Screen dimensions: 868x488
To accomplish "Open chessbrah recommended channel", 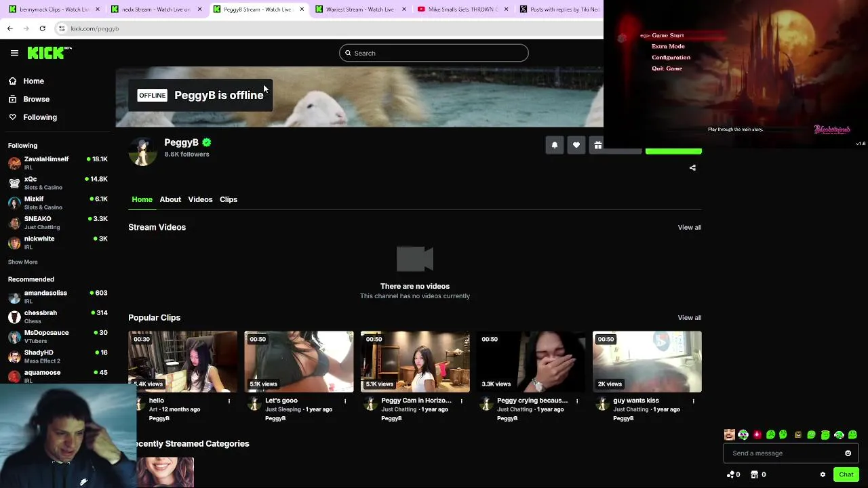I will pos(58,317).
